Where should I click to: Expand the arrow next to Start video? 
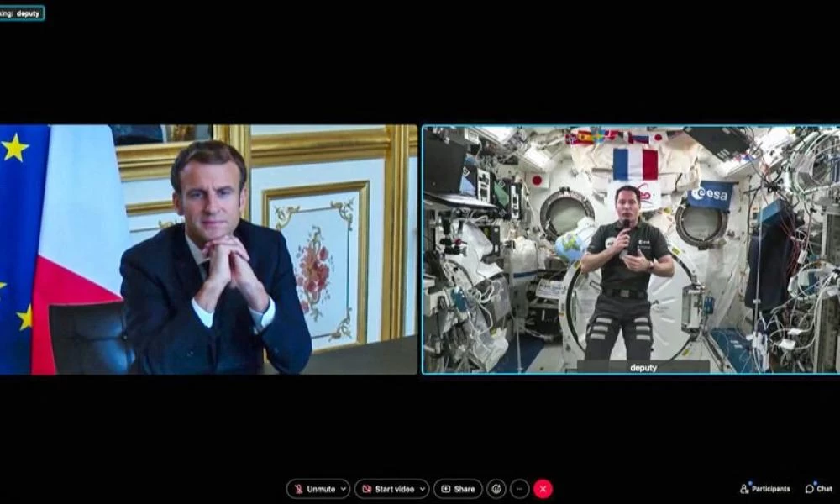click(x=422, y=489)
